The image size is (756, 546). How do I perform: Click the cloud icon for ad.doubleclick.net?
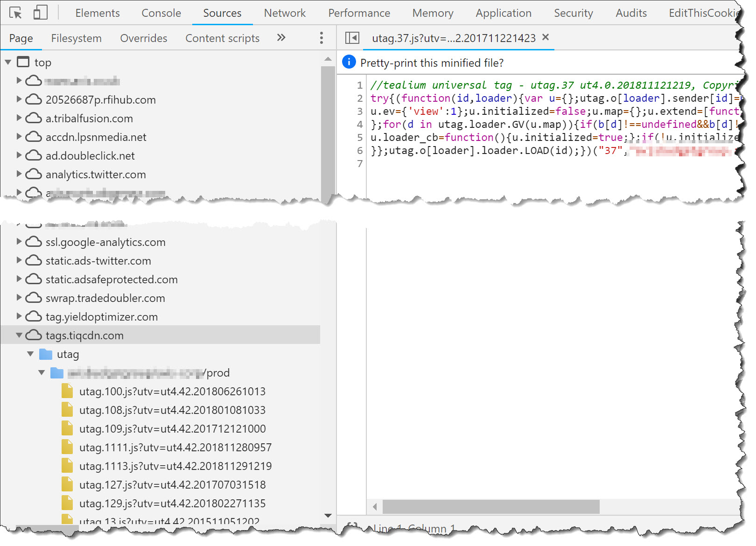coord(34,155)
